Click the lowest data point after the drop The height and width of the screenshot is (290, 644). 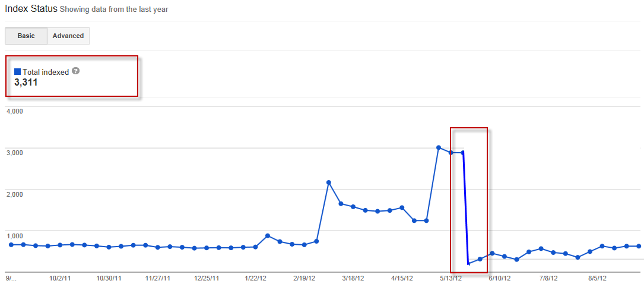click(468, 263)
